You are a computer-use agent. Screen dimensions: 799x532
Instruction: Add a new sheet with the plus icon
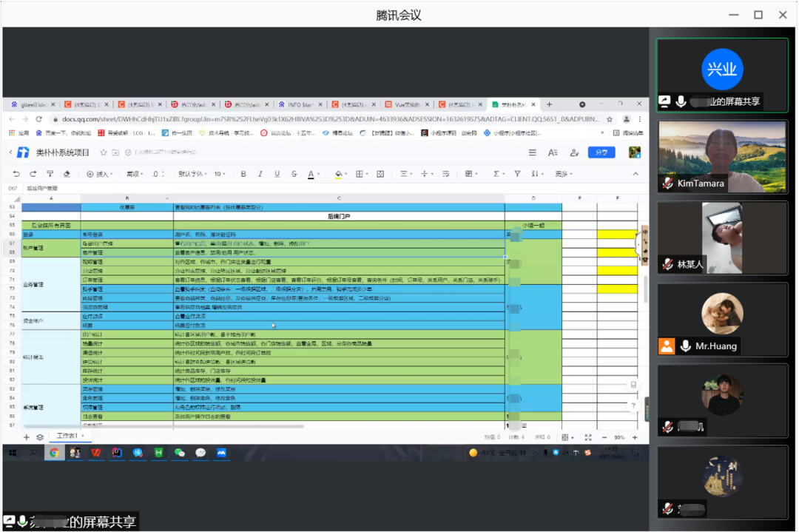pos(27,437)
